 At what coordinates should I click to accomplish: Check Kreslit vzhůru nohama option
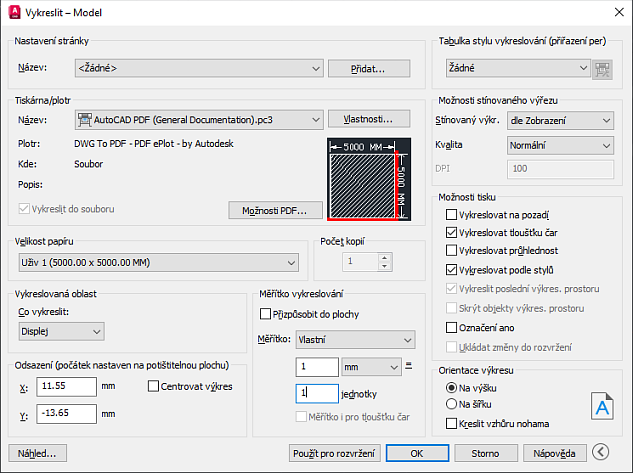(451, 423)
